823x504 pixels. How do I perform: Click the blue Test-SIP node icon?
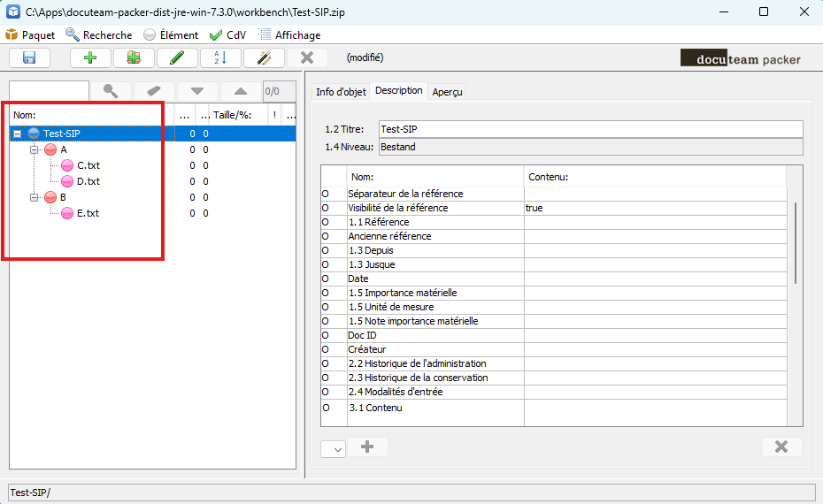34,134
